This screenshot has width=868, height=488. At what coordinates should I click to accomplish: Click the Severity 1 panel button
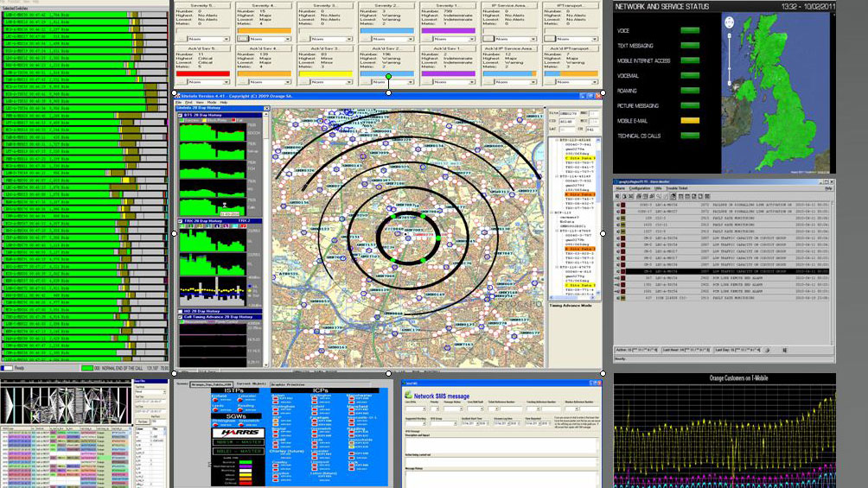point(448,5)
